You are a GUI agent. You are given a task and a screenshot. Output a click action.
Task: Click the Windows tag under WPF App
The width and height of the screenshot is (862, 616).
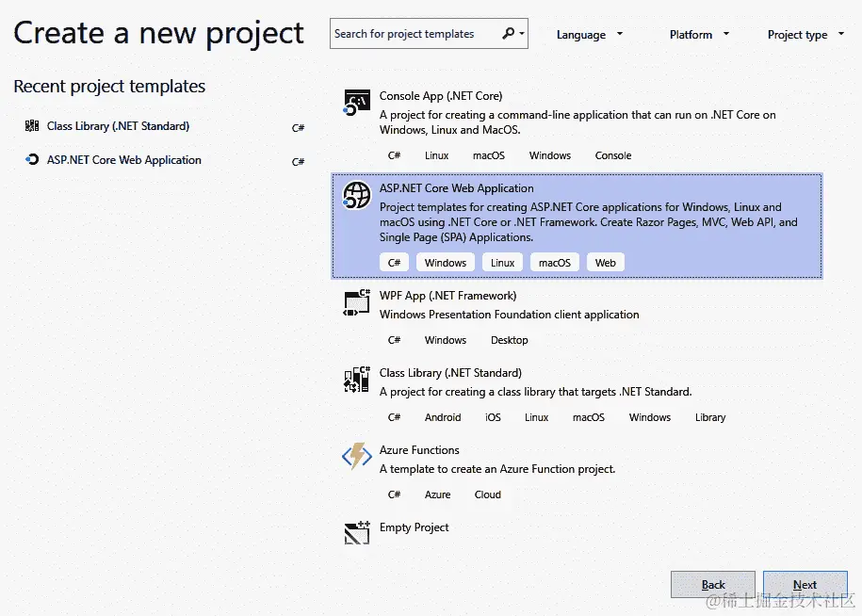[x=446, y=340]
